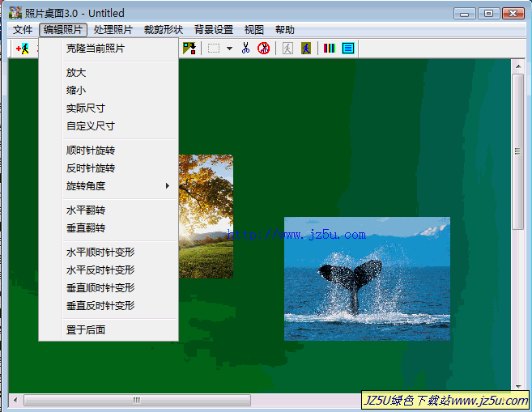The width and height of the screenshot is (532, 412).
Task: Choose 实际尺寸 in the menu
Action: coord(109,108)
